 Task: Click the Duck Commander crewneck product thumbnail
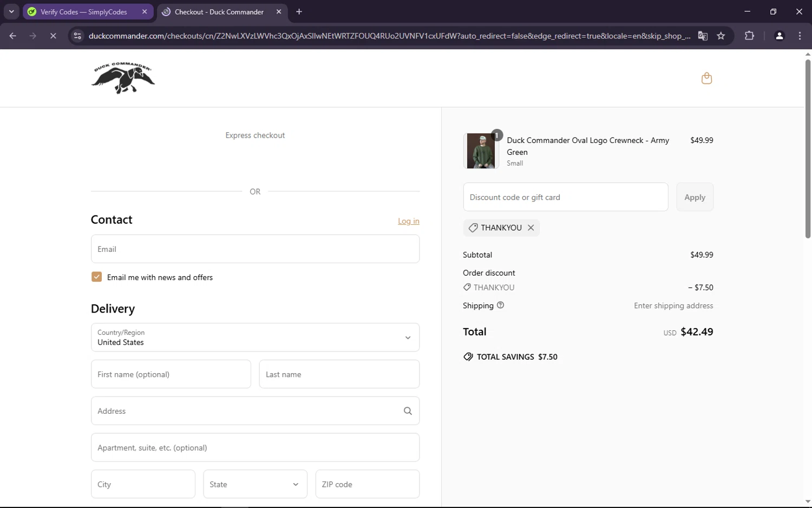click(x=481, y=151)
